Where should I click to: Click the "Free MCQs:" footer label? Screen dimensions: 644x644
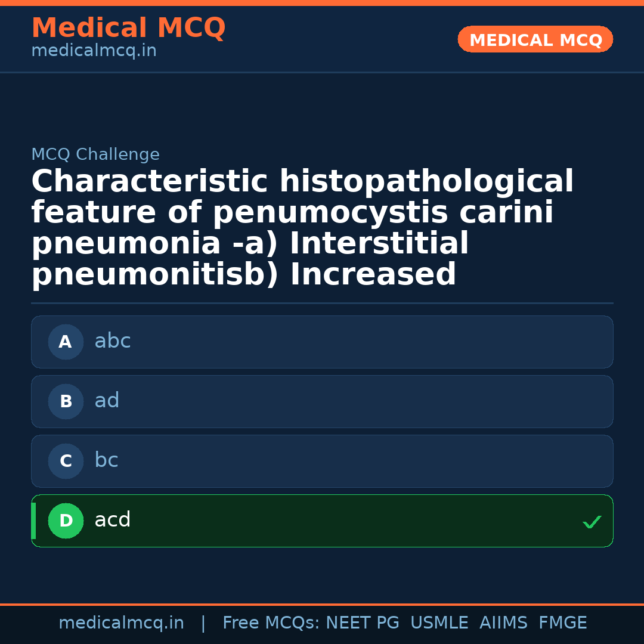[271, 623]
